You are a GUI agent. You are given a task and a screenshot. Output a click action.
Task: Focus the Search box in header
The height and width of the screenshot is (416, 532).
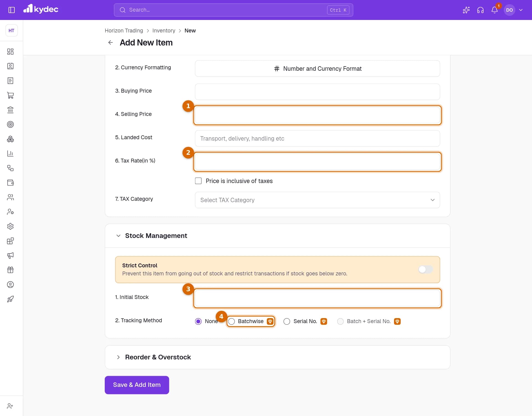coord(233,10)
